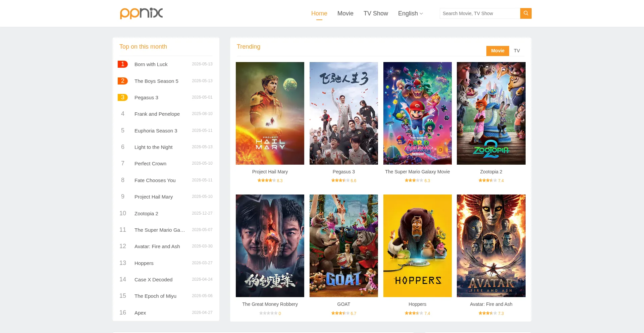Click the orange search magnifier button
This screenshot has height=333, width=644.
coord(526,13)
